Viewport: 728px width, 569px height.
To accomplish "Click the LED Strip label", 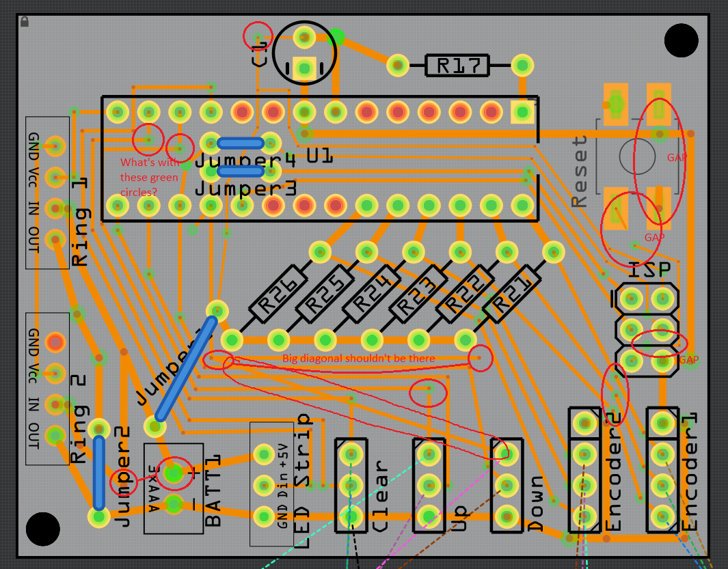I will point(302,480).
